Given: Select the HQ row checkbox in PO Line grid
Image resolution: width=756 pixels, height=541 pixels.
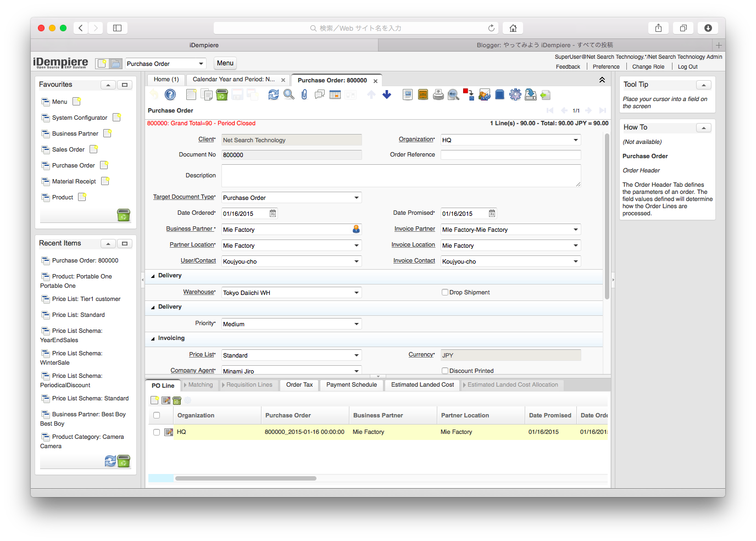Looking at the screenshot, I should pyautogui.click(x=157, y=432).
